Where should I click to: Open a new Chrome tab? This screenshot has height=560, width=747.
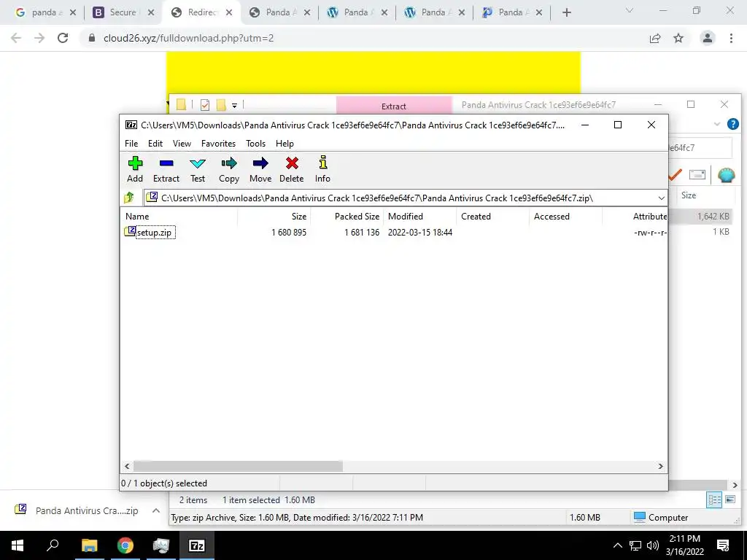[566, 13]
